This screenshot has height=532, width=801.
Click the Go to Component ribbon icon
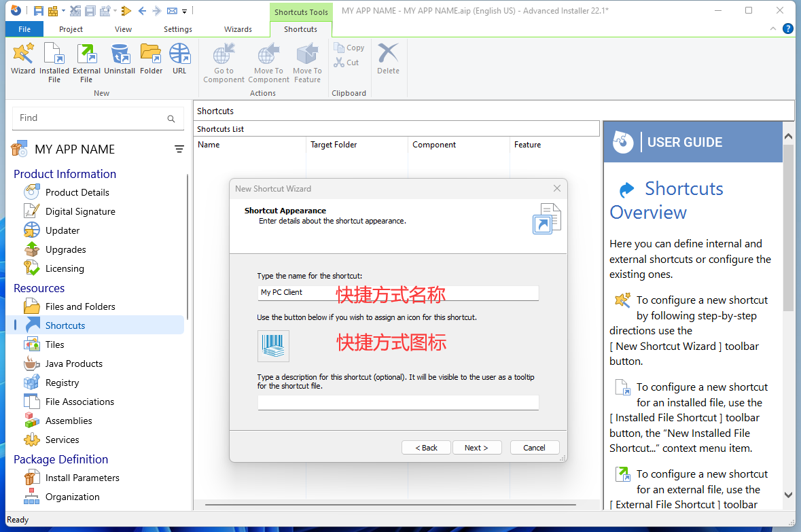[224, 63]
